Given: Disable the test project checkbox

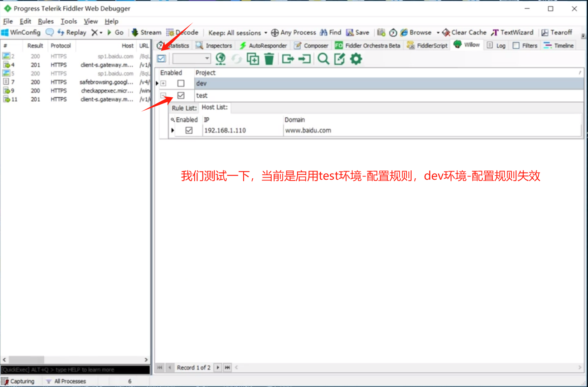Looking at the screenshot, I should [181, 96].
